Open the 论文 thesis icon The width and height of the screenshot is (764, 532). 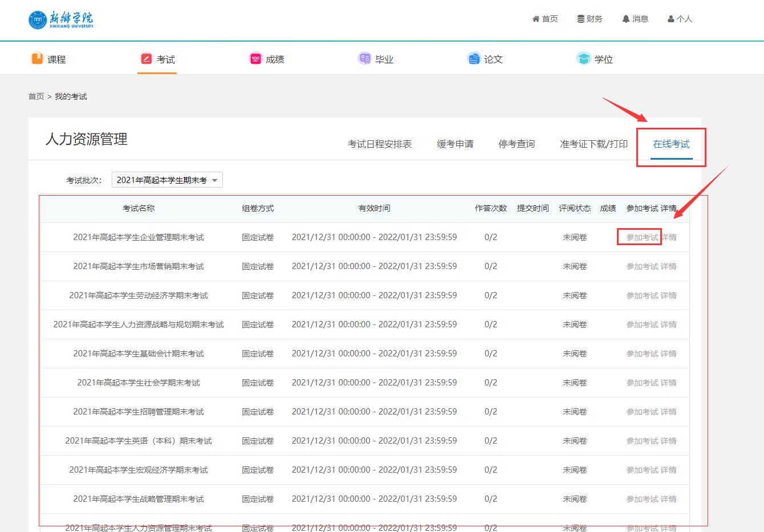pos(474,59)
